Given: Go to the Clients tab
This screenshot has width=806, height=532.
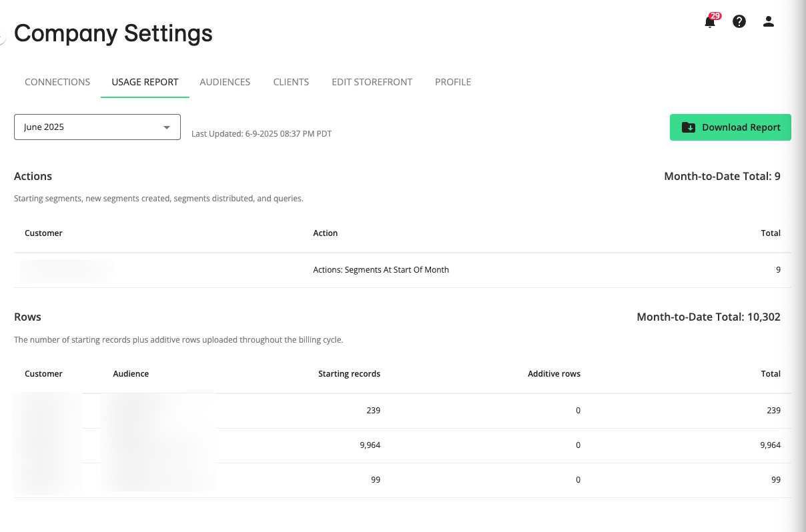Looking at the screenshot, I should [x=291, y=82].
